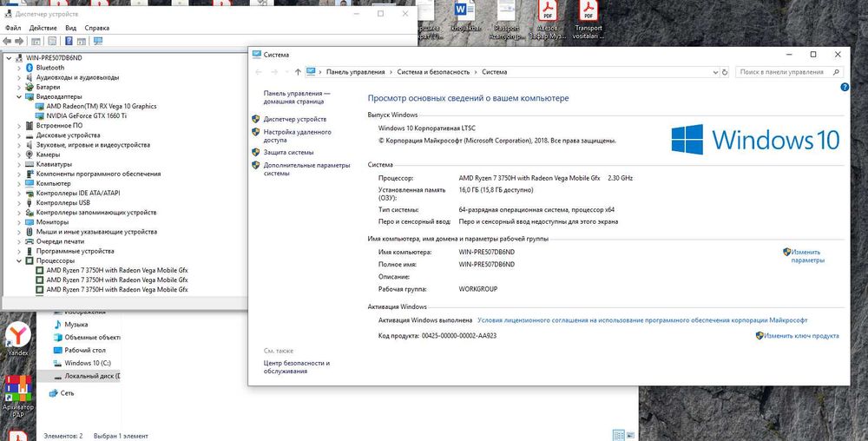Click the show/hide console tree toolbar icon
This screenshot has width=868, height=441.
click(x=36, y=41)
